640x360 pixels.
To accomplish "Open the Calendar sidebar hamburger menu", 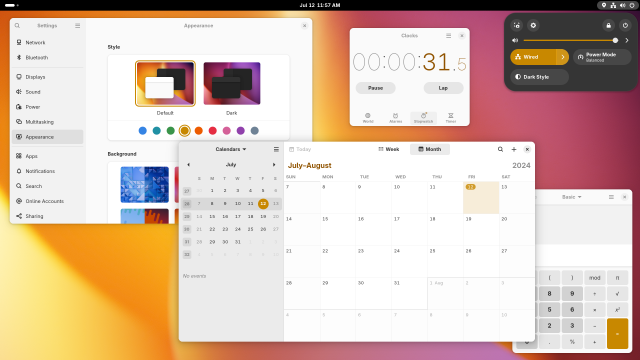I will (x=276, y=149).
